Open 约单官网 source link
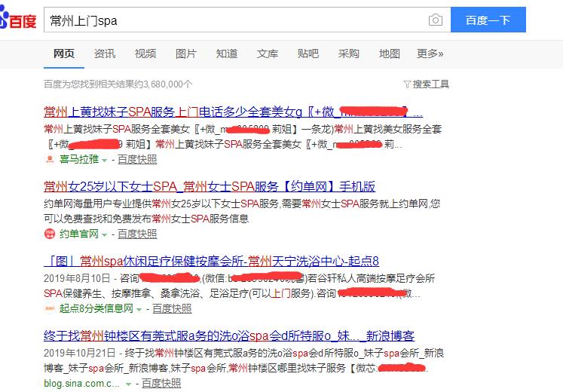This screenshot has height=392, width=563. pyautogui.click(x=79, y=234)
